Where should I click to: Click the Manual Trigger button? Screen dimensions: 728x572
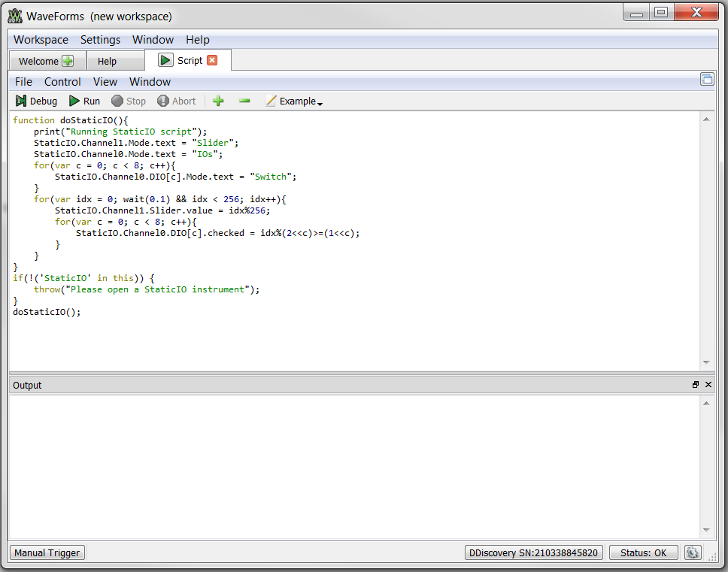[47, 553]
